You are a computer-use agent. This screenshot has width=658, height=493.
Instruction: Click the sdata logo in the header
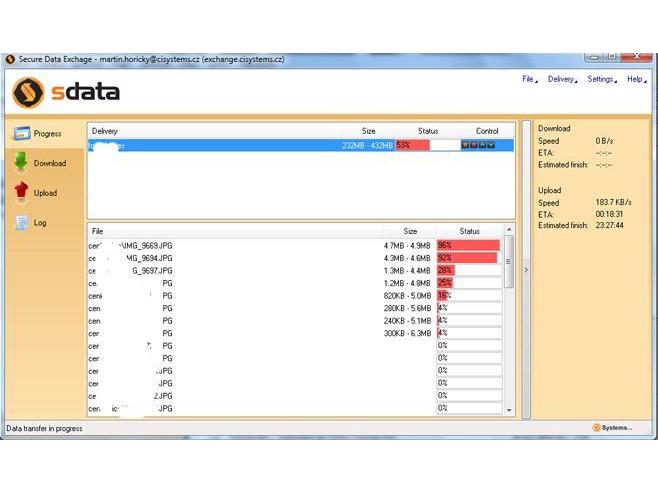[x=66, y=92]
